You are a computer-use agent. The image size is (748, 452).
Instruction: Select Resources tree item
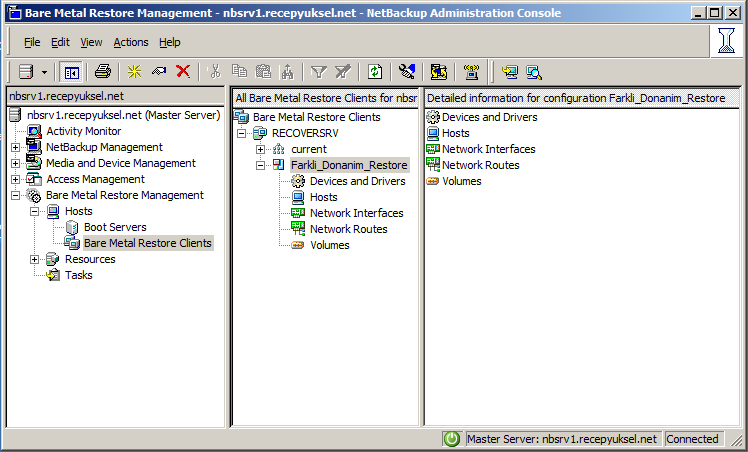(90, 259)
